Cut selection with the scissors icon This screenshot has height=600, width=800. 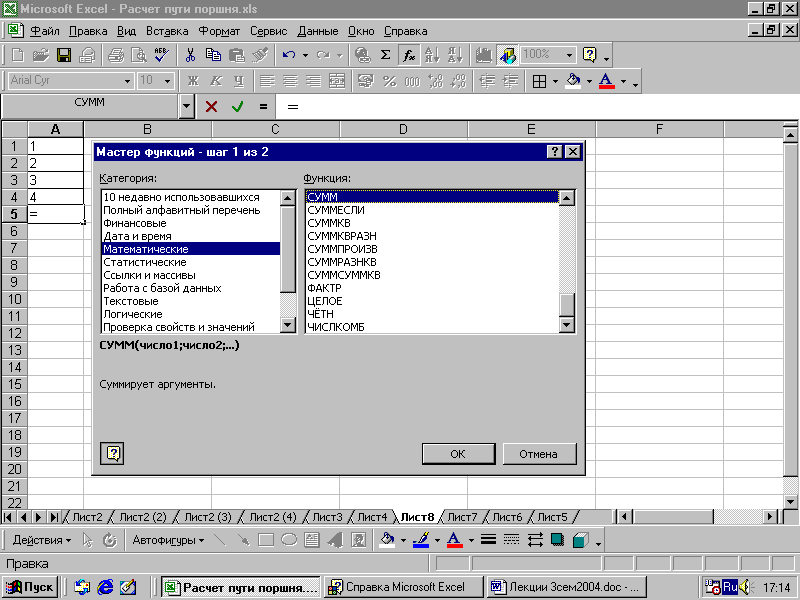pos(190,55)
